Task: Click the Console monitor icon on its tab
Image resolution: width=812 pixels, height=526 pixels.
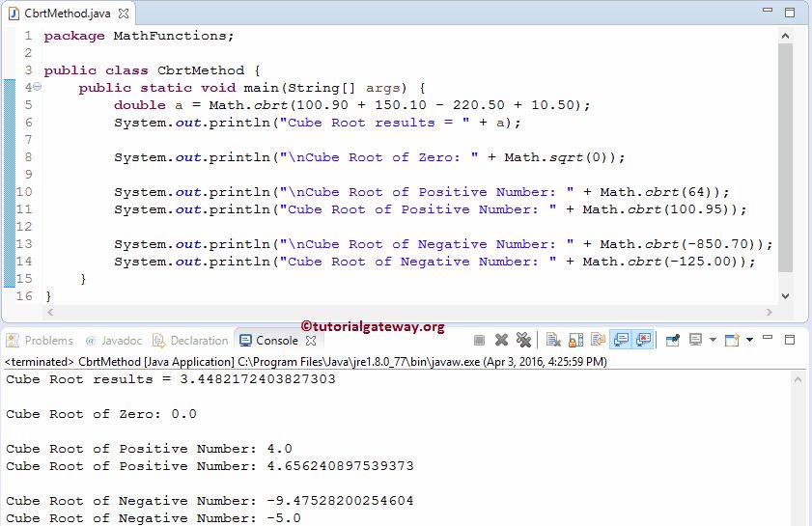Action: tap(245, 340)
